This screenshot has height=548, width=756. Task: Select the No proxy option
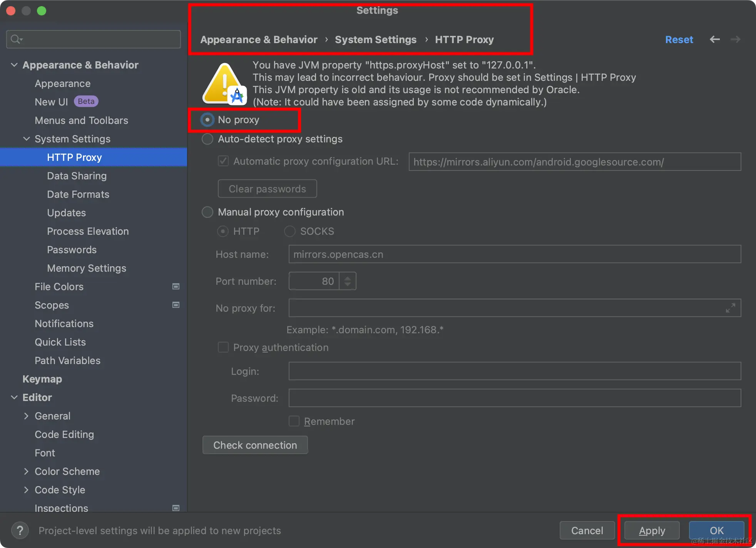point(207,120)
